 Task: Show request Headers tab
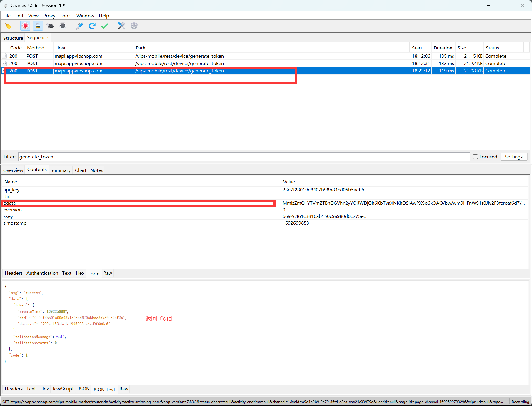(x=14, y=273)
